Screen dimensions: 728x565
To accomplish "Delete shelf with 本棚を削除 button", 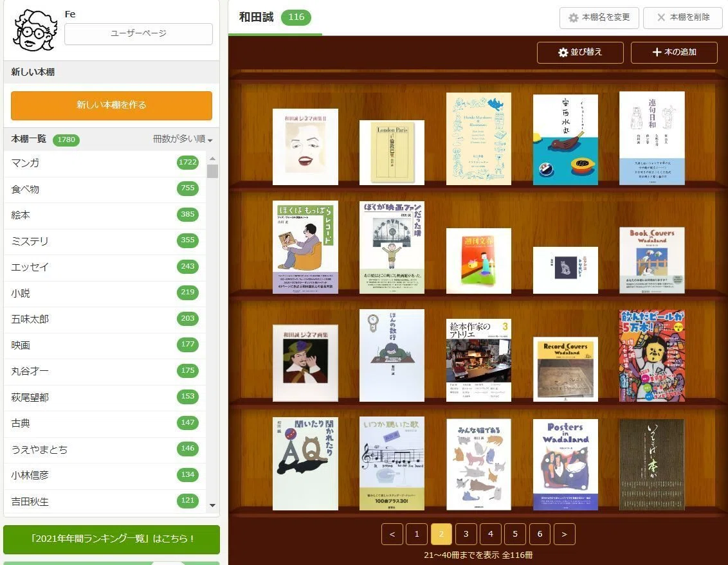I will pos(683,17).
